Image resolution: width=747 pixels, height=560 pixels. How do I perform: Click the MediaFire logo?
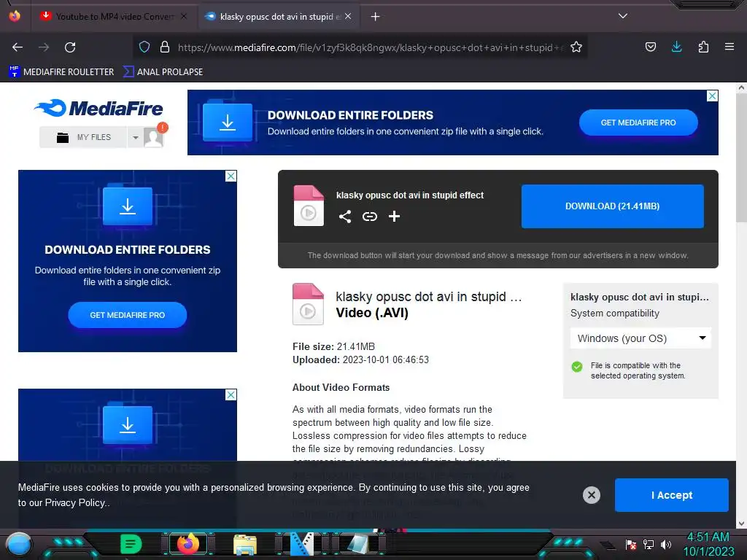click(98, 108)
